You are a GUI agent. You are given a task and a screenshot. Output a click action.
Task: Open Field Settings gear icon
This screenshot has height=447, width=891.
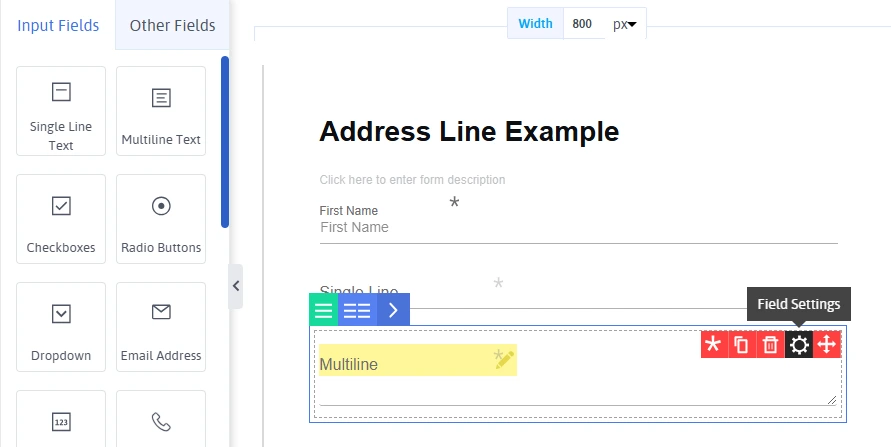[x=799, y=345]
